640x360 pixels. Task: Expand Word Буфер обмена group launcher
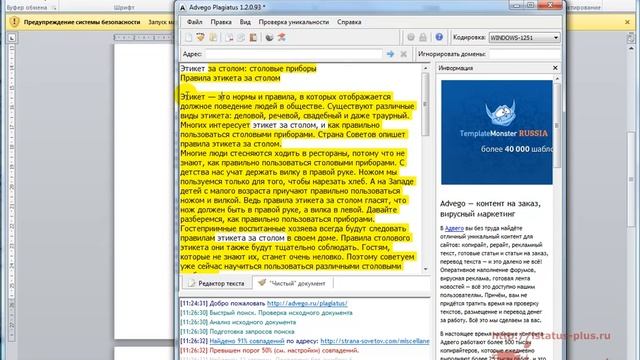pos(54,7)
